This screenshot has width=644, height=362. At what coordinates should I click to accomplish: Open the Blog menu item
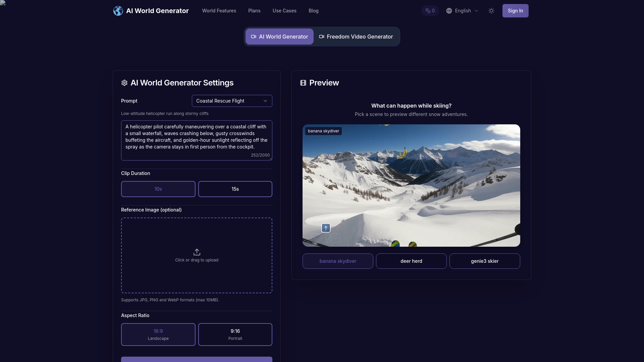pos(313,11)
